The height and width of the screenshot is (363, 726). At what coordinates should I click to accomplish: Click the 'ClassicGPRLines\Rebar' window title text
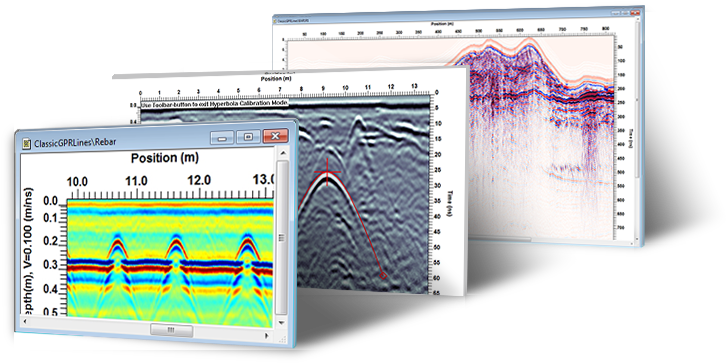(75, 143)
